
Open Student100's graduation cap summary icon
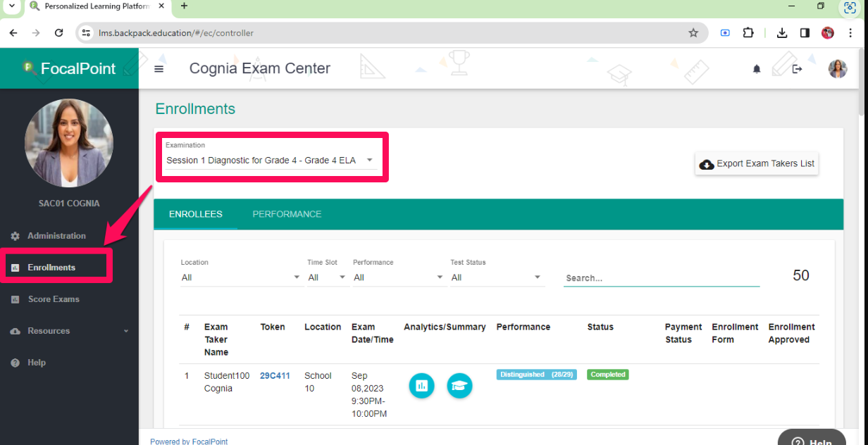tap(459, 385)
